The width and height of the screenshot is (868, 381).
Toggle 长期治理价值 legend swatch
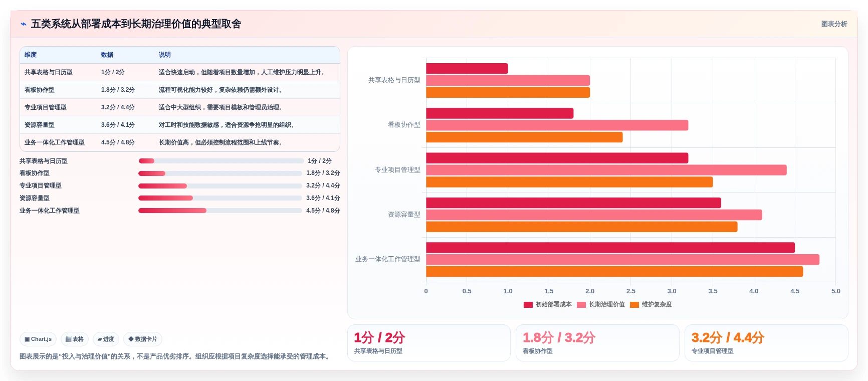click(x=581, y=305)
